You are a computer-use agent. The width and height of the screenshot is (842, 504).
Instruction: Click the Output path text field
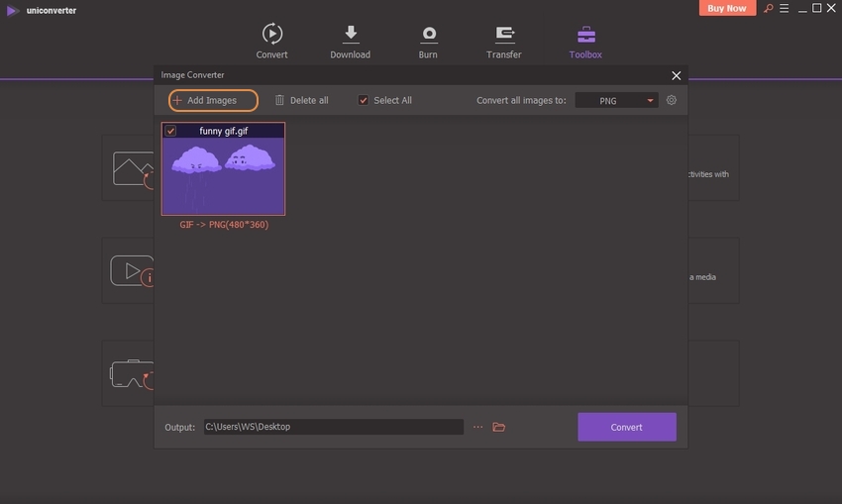(x=333, y=427)
